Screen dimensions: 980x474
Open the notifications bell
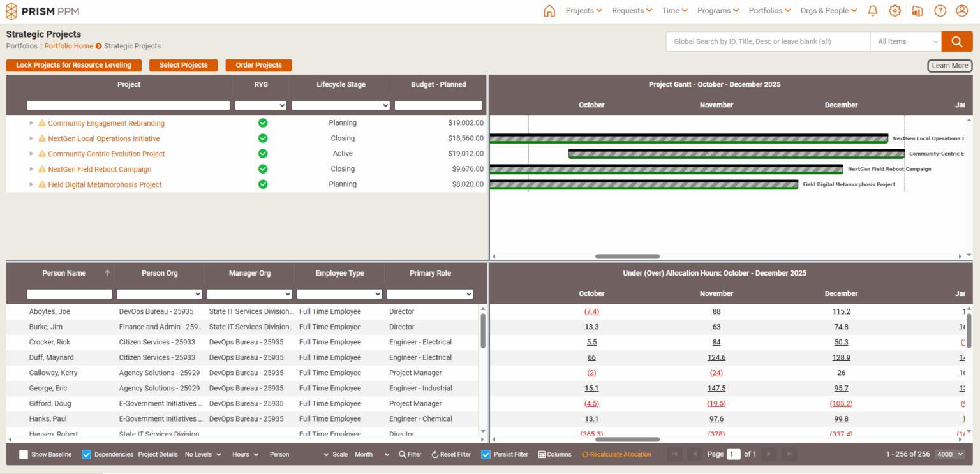(x=872, y=11)
